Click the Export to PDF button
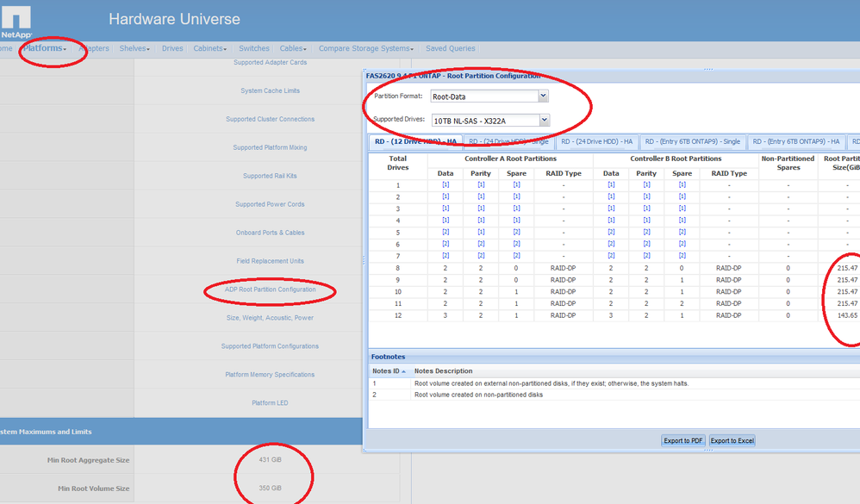 tap(683, 440)
